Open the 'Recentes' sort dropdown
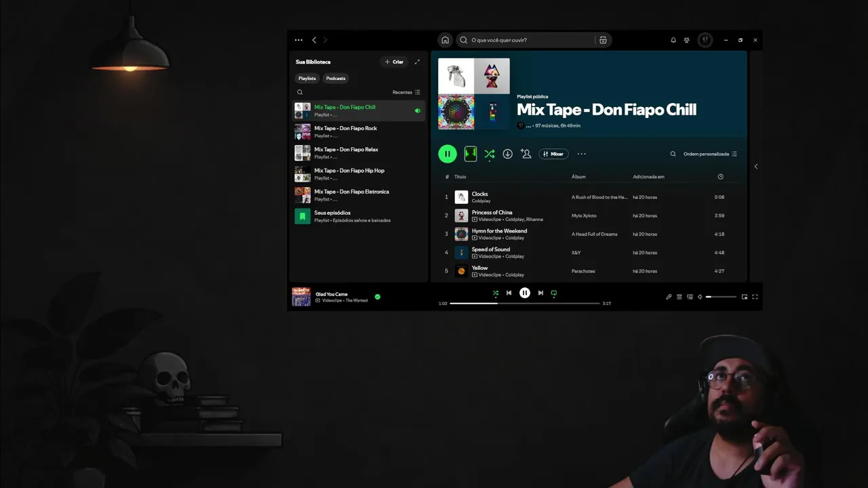This screenshot has height=488, width=868. [x=406, y=92]
